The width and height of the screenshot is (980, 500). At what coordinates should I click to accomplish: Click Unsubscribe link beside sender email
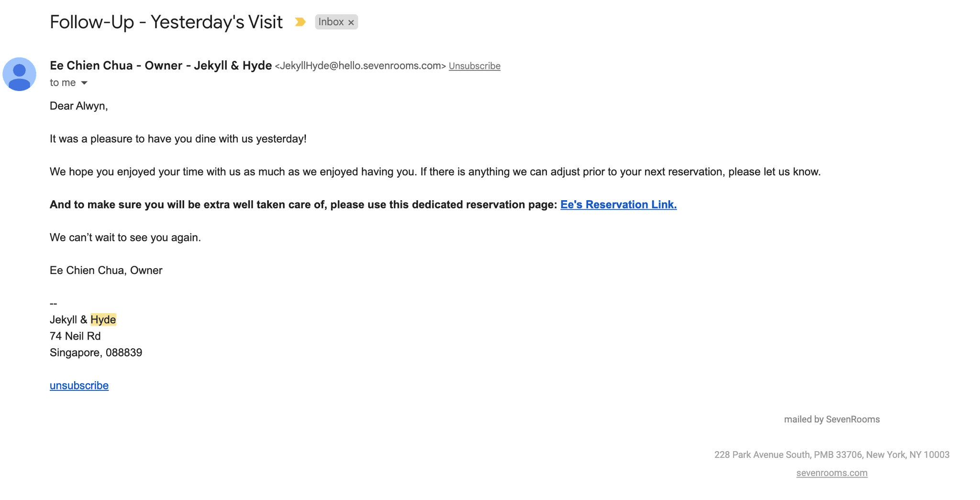(474, 66)
